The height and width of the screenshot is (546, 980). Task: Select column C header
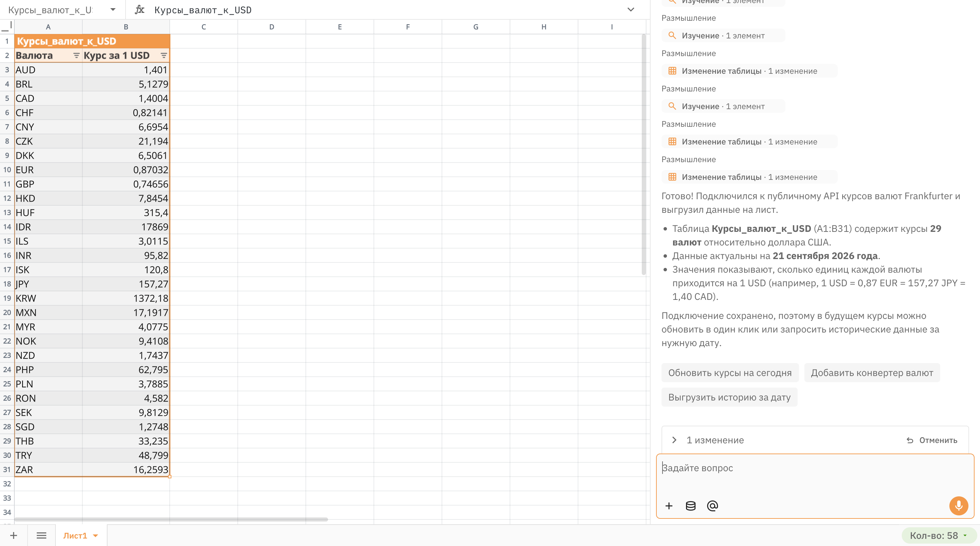pyautogui.click(x=203, y=27)
